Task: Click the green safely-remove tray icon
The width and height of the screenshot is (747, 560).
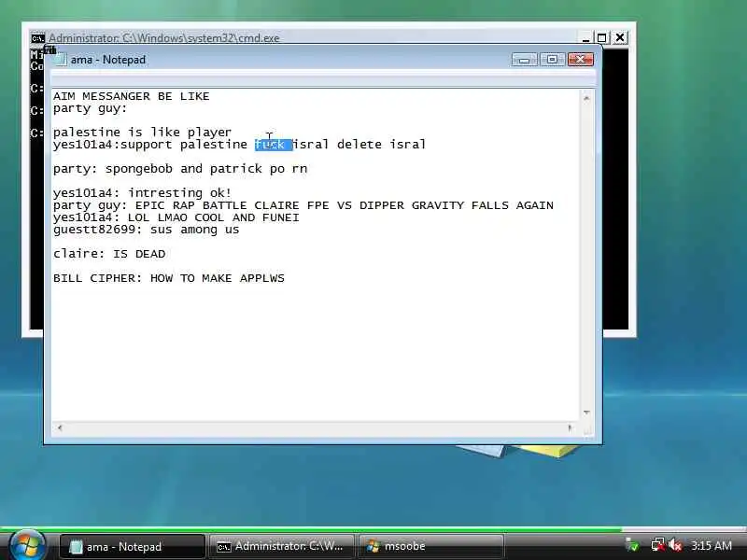Action: pyautogui.click(x=632, y=545)
